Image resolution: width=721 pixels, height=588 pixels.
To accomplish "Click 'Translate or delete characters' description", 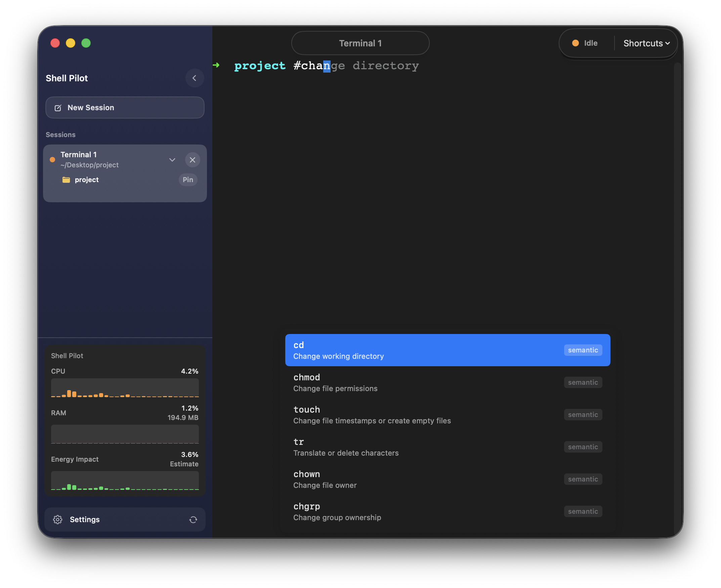I will [346, 453].
